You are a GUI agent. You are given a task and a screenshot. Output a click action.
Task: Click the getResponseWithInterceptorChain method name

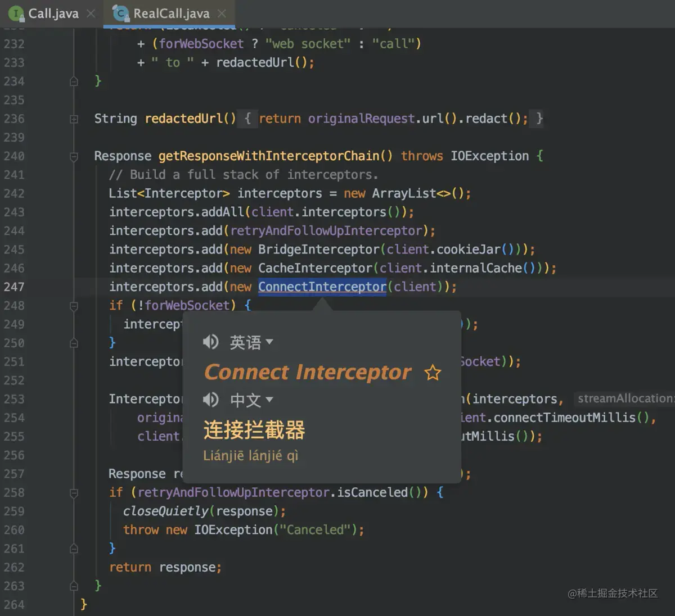[269, 156]
